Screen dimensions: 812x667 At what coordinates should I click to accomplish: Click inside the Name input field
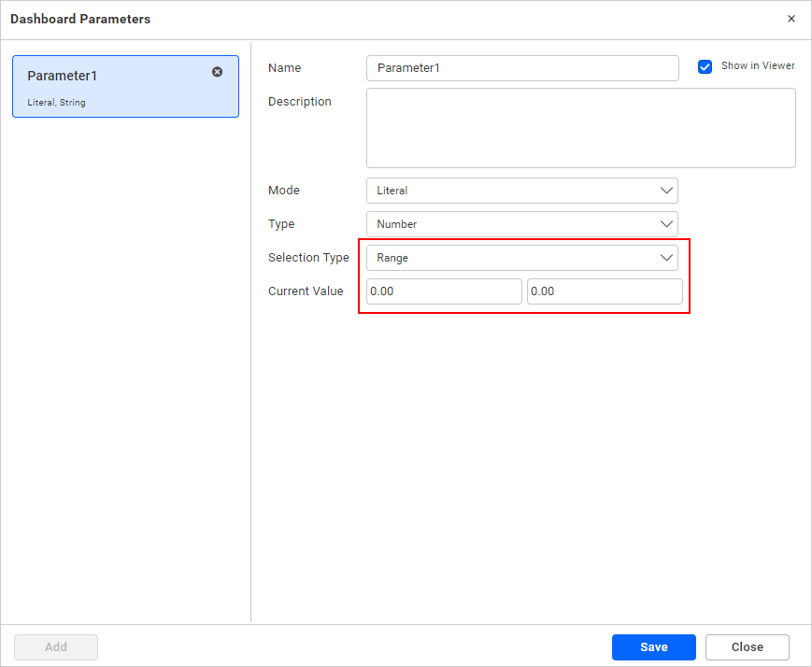tap(521, 68)
